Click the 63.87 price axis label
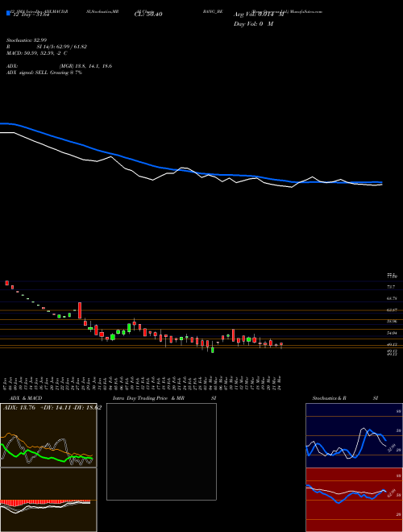Screen dimensions: 403x532 coord(392,310)
